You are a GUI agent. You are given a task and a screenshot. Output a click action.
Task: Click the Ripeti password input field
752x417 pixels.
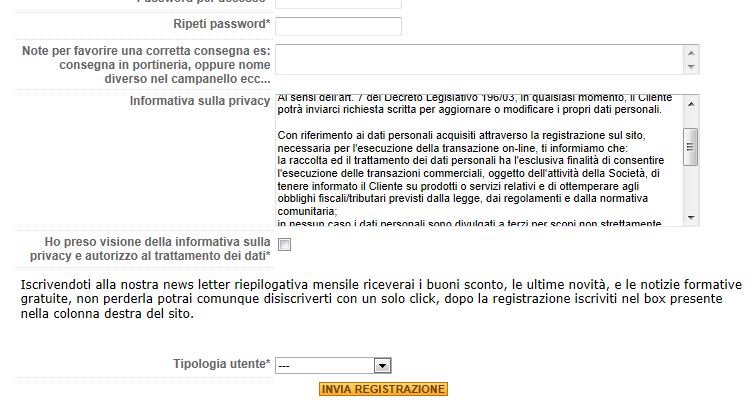click(x=338, y=26)
